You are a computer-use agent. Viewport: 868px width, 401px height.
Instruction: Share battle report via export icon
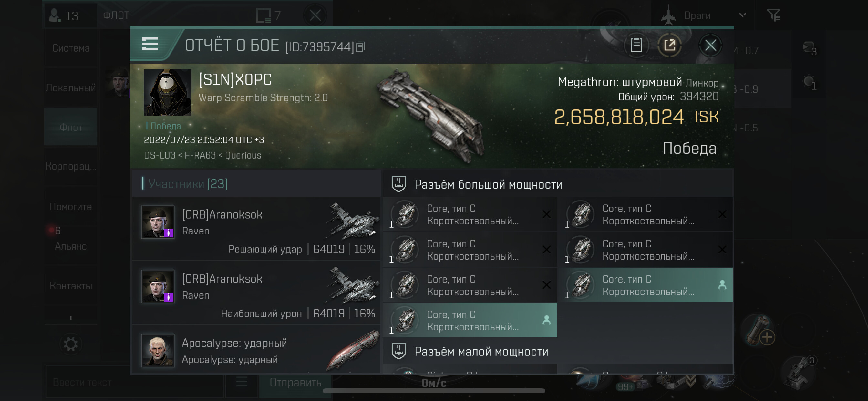[669, 45]
